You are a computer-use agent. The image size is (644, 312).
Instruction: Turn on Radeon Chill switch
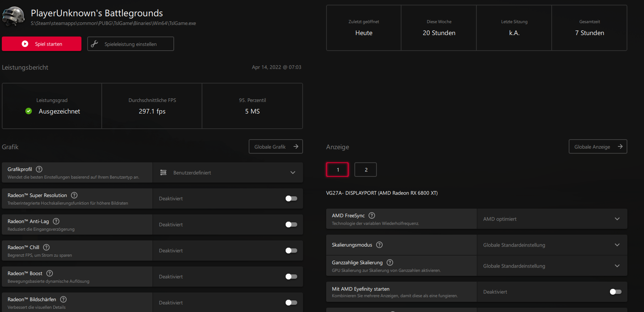(291, 251)
